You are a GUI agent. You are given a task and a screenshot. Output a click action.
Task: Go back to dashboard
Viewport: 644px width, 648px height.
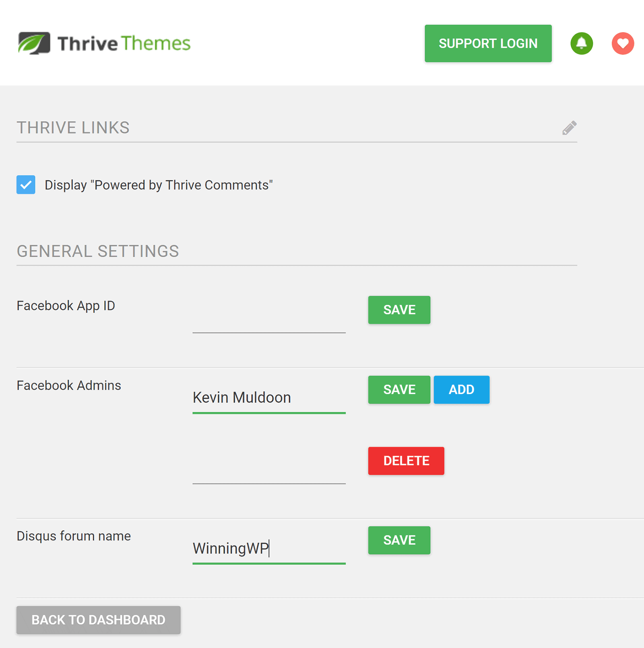pos(98,620)
